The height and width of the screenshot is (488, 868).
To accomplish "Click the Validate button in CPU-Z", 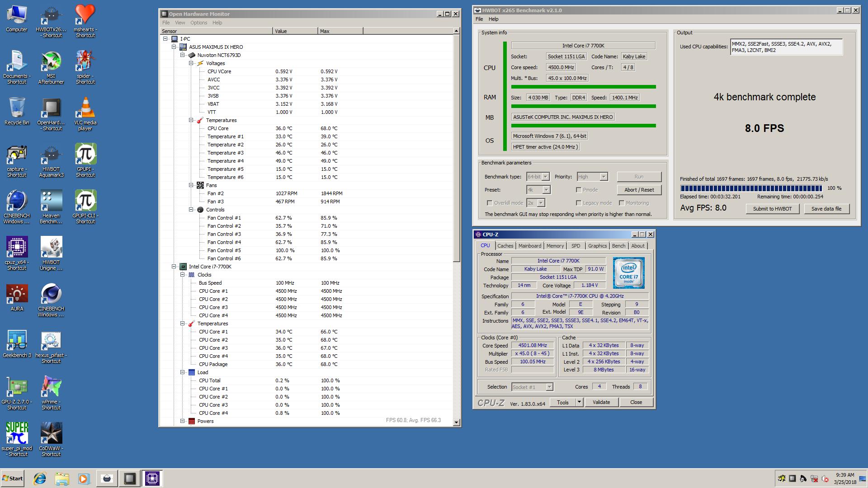I will click(x=601, y=402).
